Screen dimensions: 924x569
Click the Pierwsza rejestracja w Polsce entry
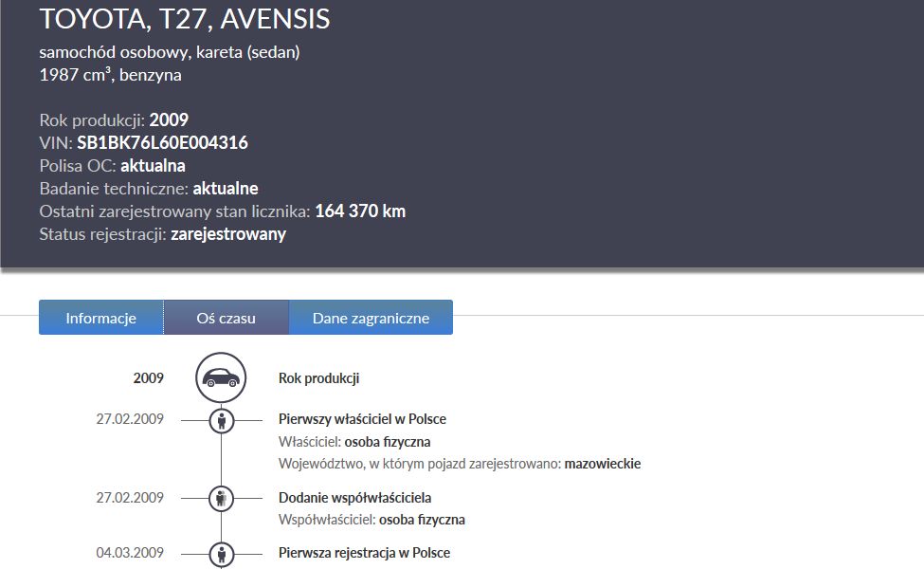(x=364, y=553)
